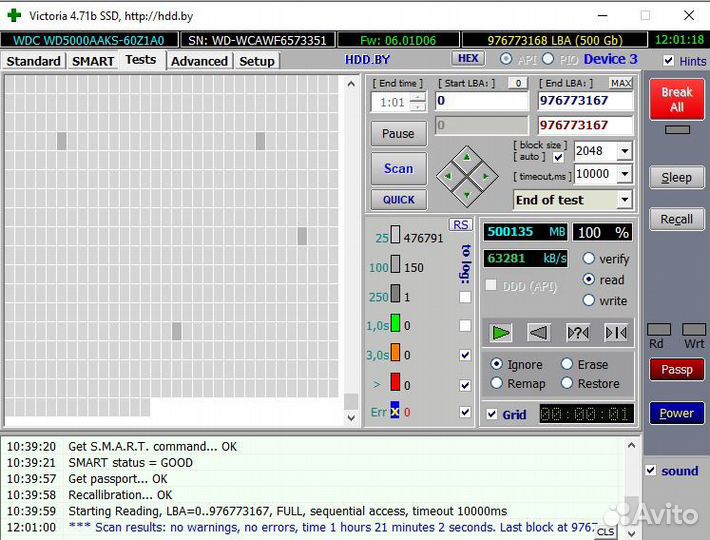The width and height of the screenshot is (710, 540).
Task: Select the Erase radio option
Action: (x=567, y=364)
